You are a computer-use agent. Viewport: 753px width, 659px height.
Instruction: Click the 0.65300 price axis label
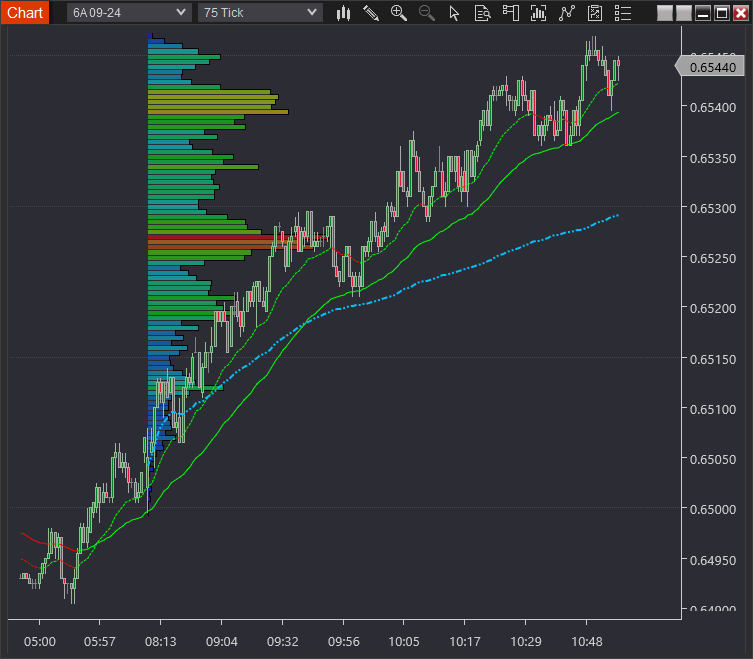[713, 208]
